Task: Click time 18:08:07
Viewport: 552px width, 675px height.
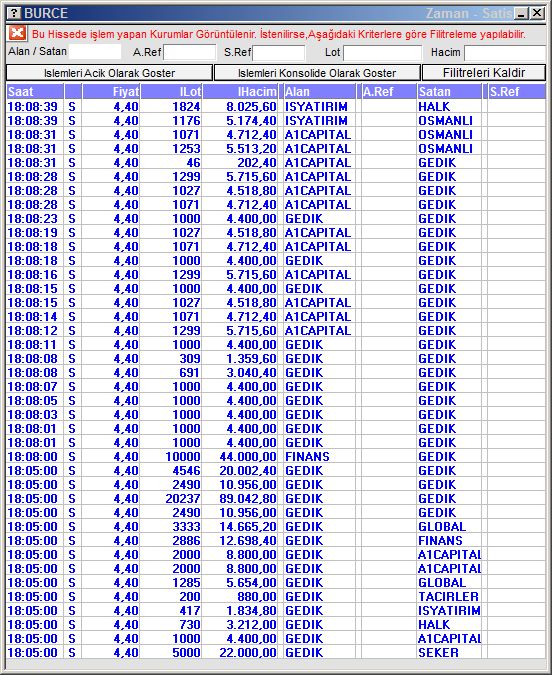Action: [x=33, y=387]
